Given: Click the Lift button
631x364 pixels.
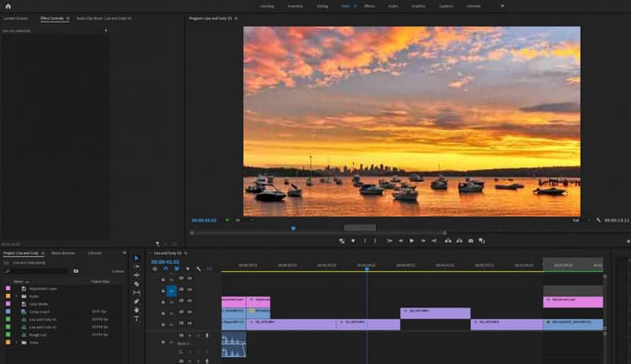Looking at the screenshot, I should click(x=448, y=241).
